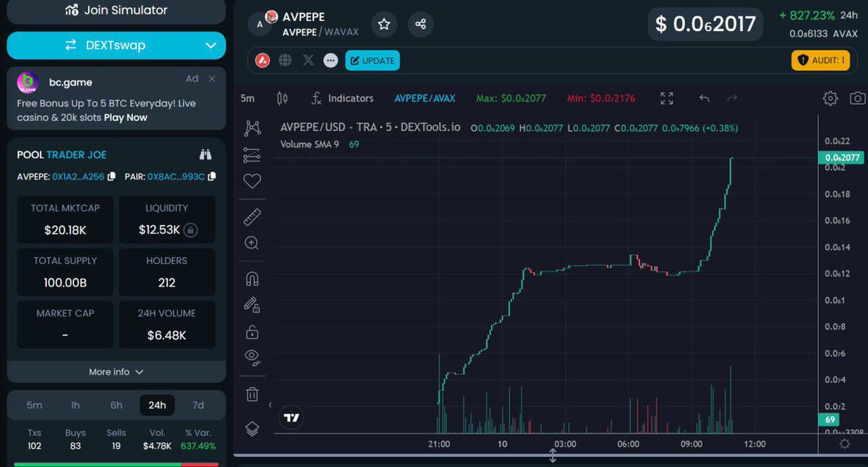This screenshot has height=467, width=868.
Task: Click the 24H VOLUME $6.48K card
Action: [166, 324]
